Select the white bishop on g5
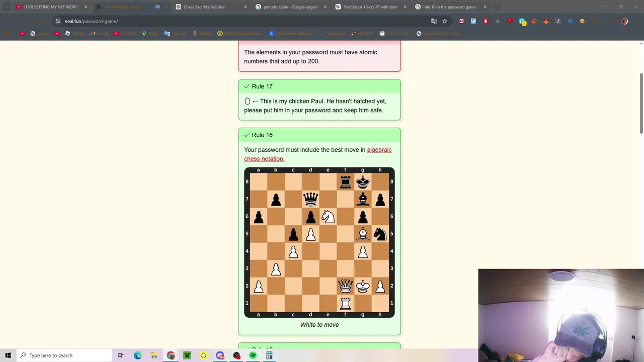 [363, 234]
